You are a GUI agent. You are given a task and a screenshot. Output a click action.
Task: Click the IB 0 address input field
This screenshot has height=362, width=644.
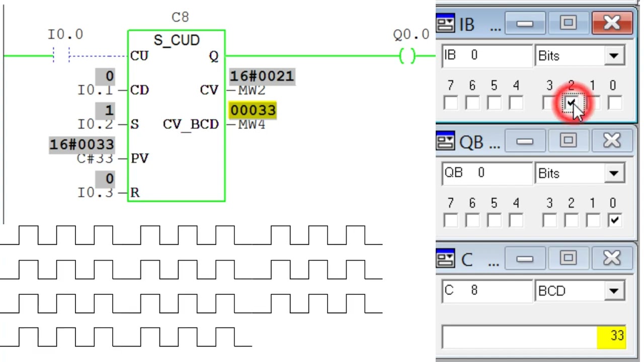(487, 56)
